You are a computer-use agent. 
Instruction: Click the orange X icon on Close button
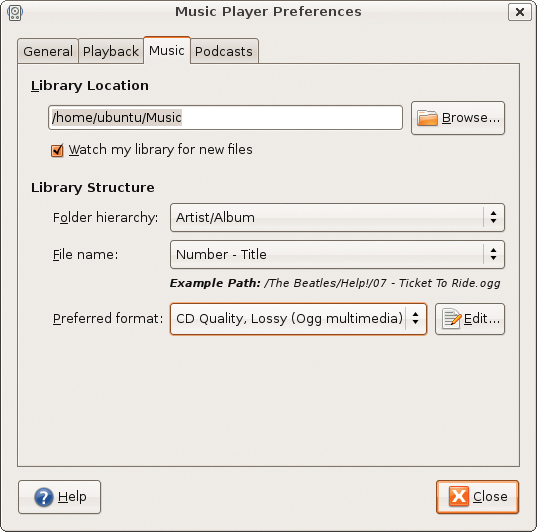coord(459,496)
